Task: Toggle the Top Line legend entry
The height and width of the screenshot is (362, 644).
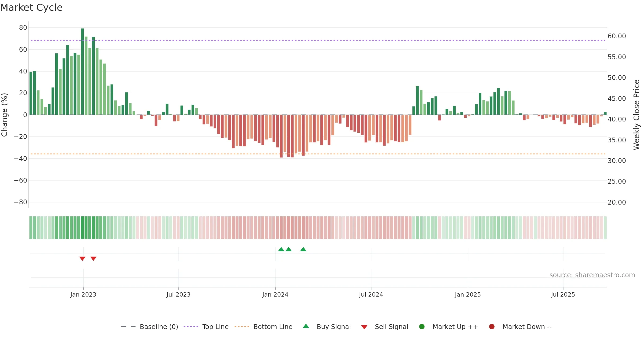Action: click(x=206, y=327)
